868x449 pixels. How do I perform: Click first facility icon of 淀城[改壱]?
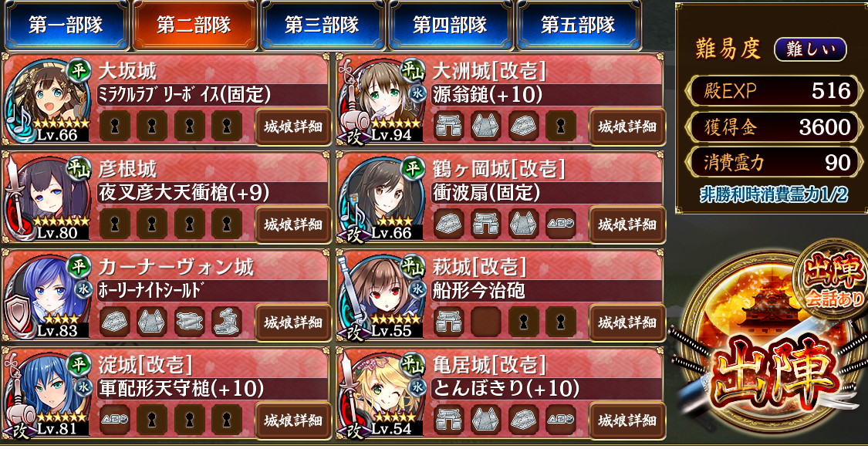tap(114, 419)
